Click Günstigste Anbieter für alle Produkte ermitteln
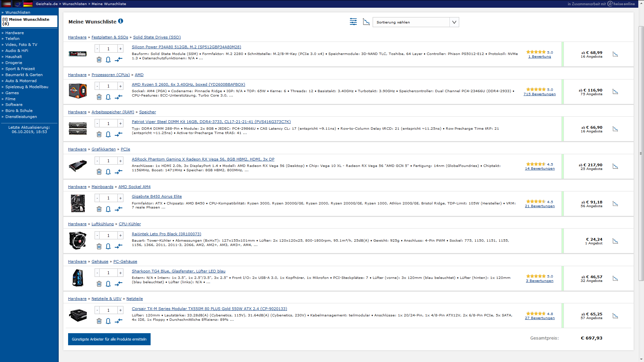The height and width of the screenshot is (362, 644). [x=109, y=339]
